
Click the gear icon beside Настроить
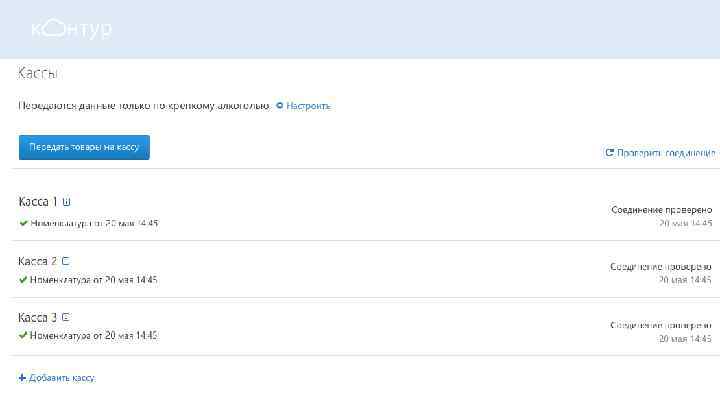tap(279, 106)
